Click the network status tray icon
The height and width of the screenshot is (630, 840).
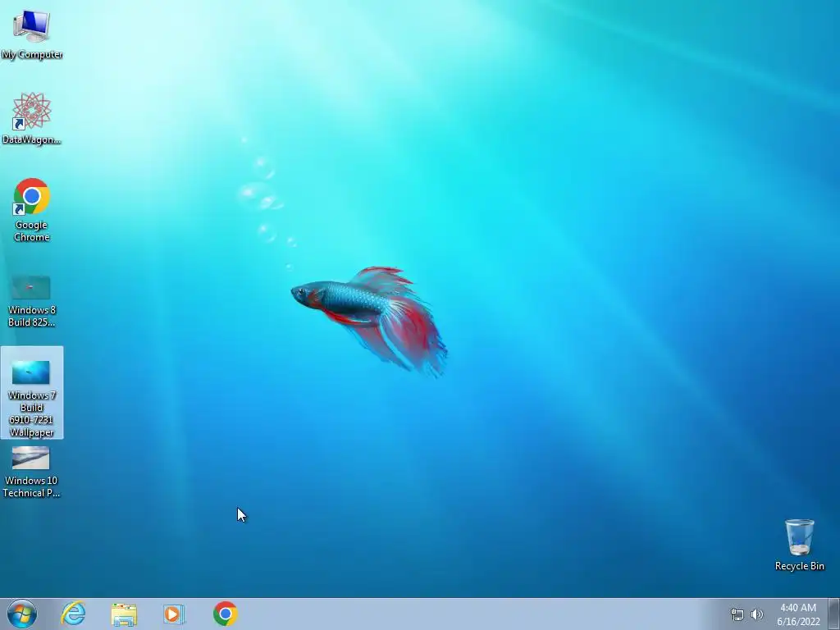(737, 614)
